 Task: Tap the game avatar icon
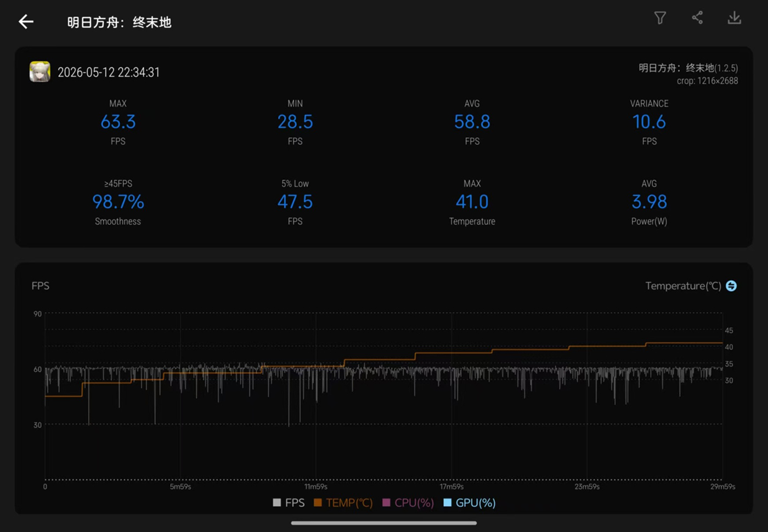[39, 72]
